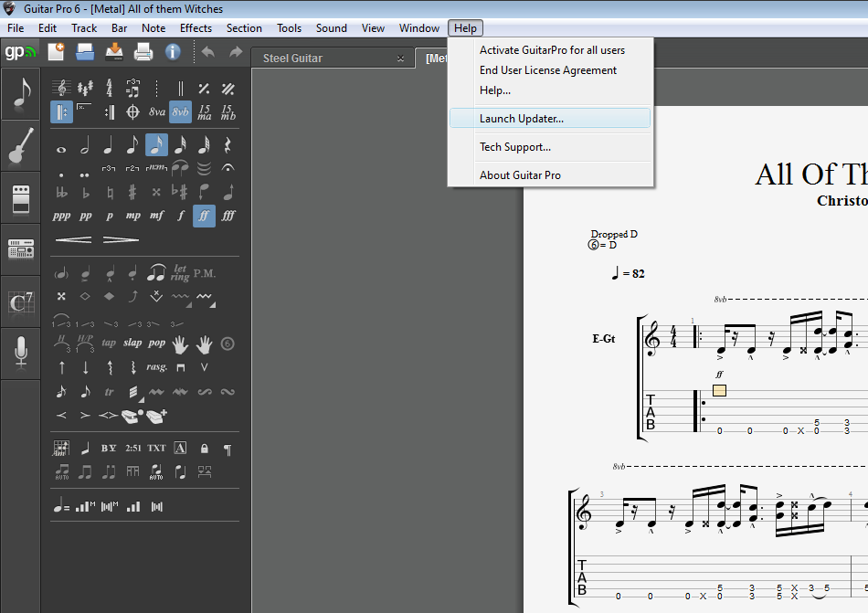
Task: Print the score using the printer icon
Action: pos(143,52)
